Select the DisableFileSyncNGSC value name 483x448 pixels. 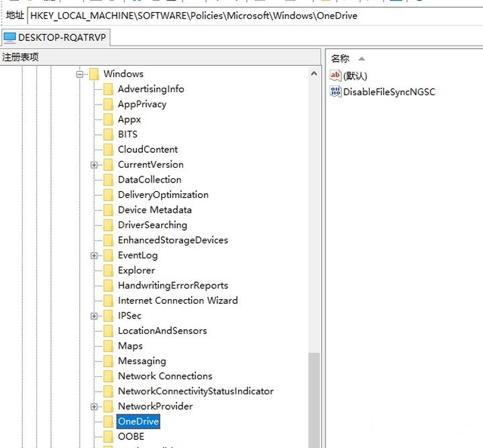coord(389,92)
